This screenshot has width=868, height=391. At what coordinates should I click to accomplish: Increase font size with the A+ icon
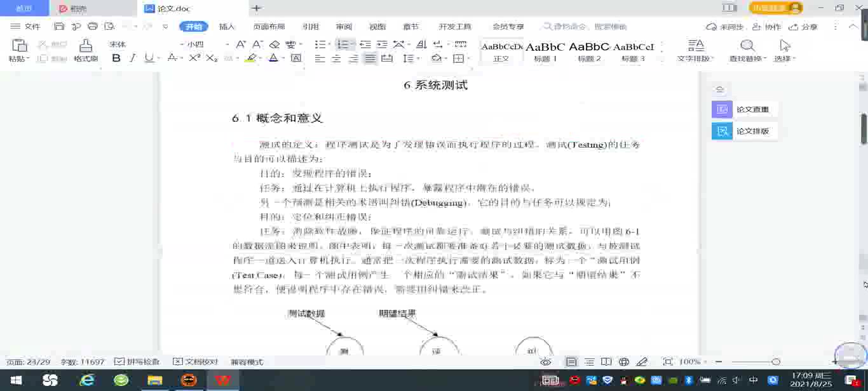point(241,44)
